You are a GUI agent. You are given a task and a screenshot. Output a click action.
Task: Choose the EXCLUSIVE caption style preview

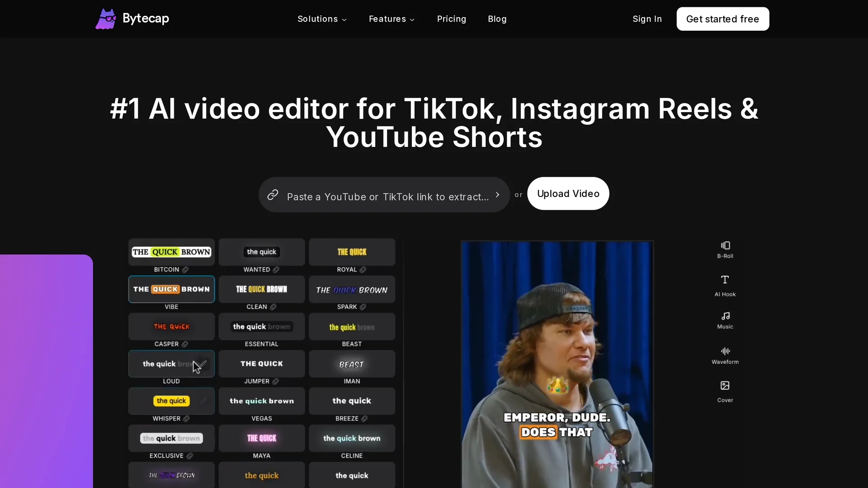[x=171, y=438]
